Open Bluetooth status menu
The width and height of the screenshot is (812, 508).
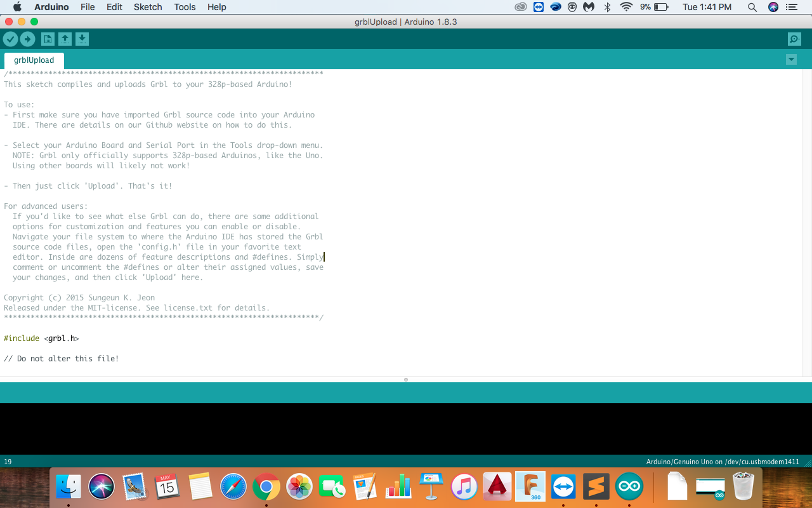tap(607, 7)
